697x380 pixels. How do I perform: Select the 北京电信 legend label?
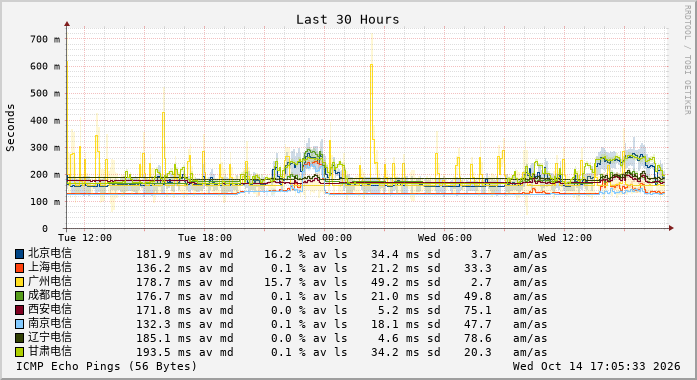point(50,253)
